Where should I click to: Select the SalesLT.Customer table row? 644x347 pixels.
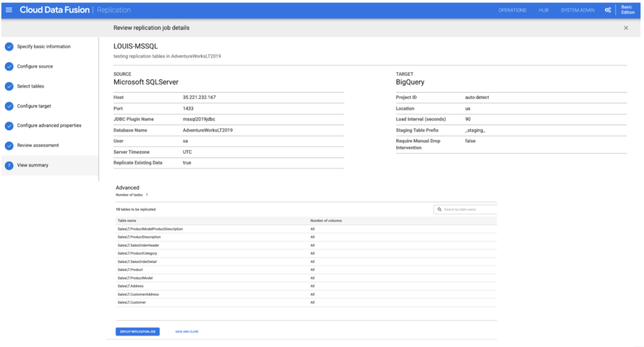tap(131, 302)
